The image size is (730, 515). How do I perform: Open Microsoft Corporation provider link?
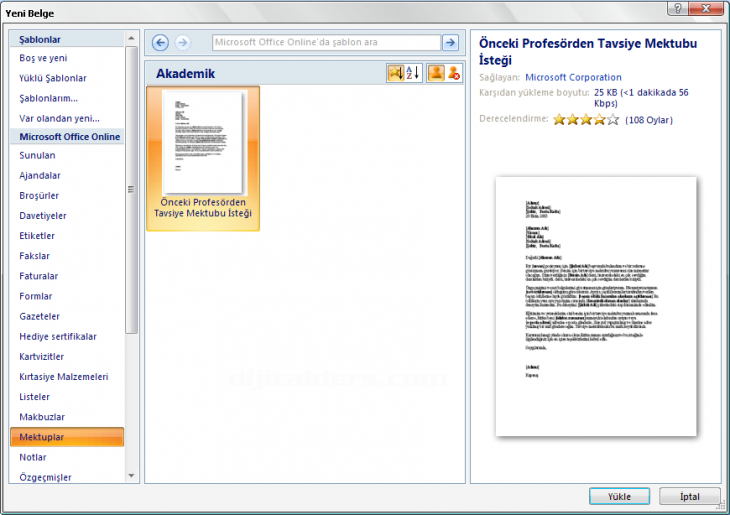click(x=573, y=77)
